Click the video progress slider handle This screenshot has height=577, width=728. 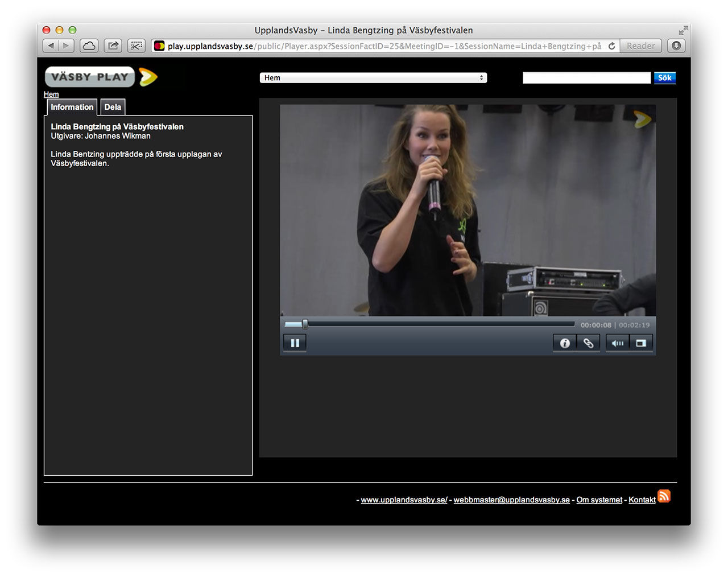click(x=305, y=324)
